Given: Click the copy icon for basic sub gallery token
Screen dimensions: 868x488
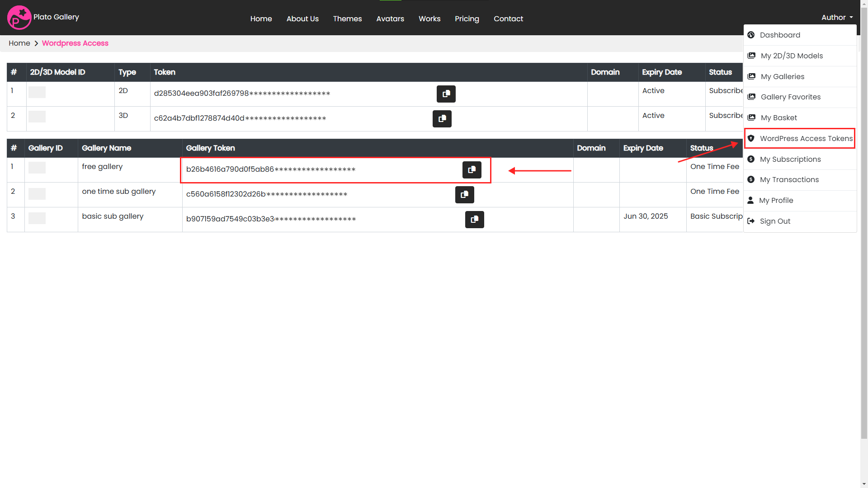Looking at the screenshot, I should (475, 219).
